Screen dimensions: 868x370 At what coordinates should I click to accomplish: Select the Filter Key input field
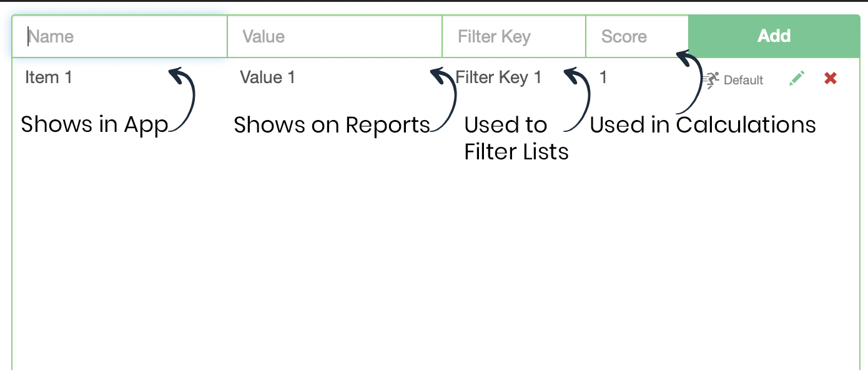pos(513,36)
